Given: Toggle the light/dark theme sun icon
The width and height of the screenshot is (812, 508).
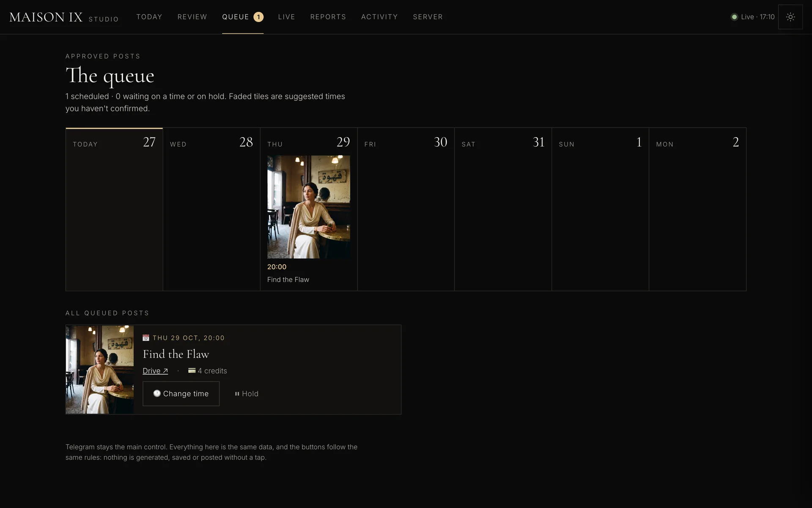Looking at the screenshot, I should click(790, 17).
